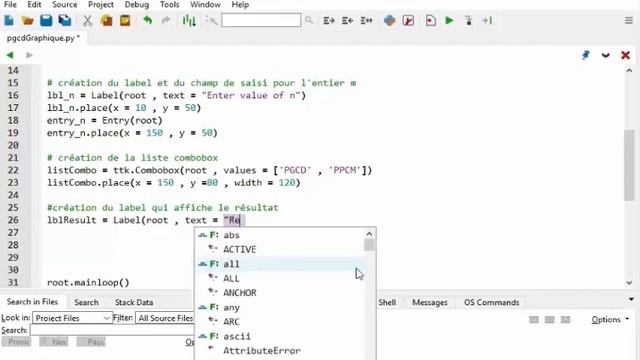Image resolution: width=640 pixels, height=360 pixels.
Task: Click the autocomplete list scrollbar thumb
Action: click(x=369, y=245)
